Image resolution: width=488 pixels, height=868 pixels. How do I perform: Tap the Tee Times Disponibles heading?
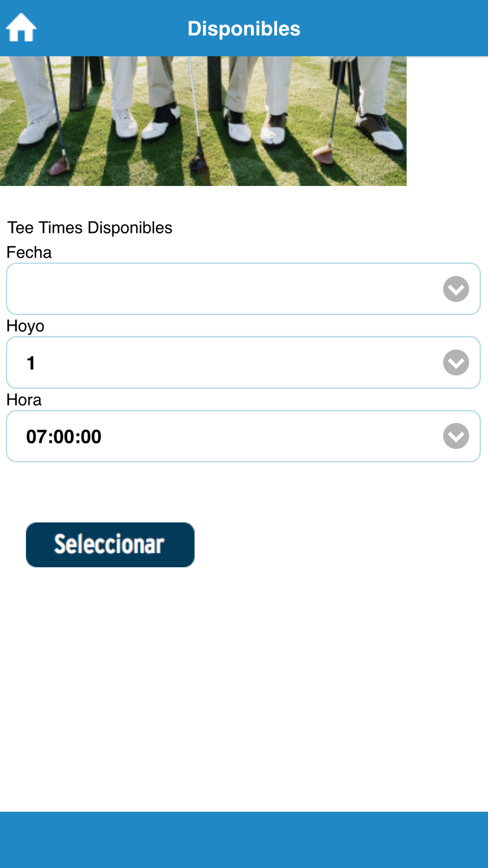tap(89, 227)
